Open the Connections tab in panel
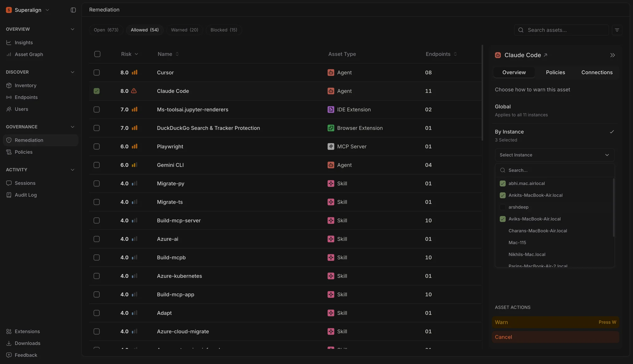Screen dimensions: 633x364 point(597,73)
